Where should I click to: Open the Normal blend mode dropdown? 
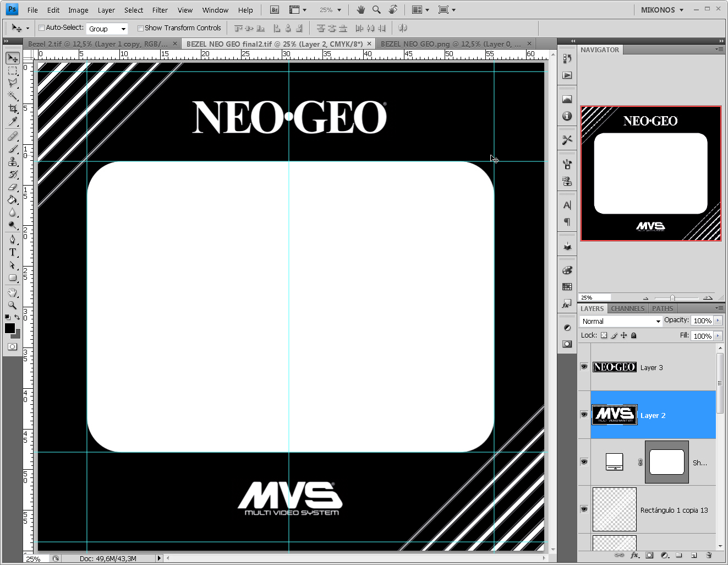point(621,321)
